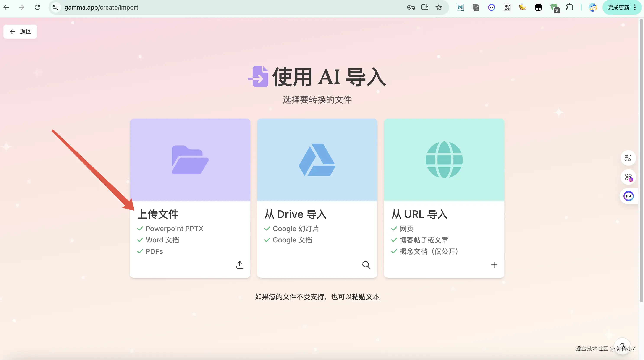This screenshot has height=360, width=644.
Task: Click the Google Drive triangle icon
Action: tap(317, 160)
